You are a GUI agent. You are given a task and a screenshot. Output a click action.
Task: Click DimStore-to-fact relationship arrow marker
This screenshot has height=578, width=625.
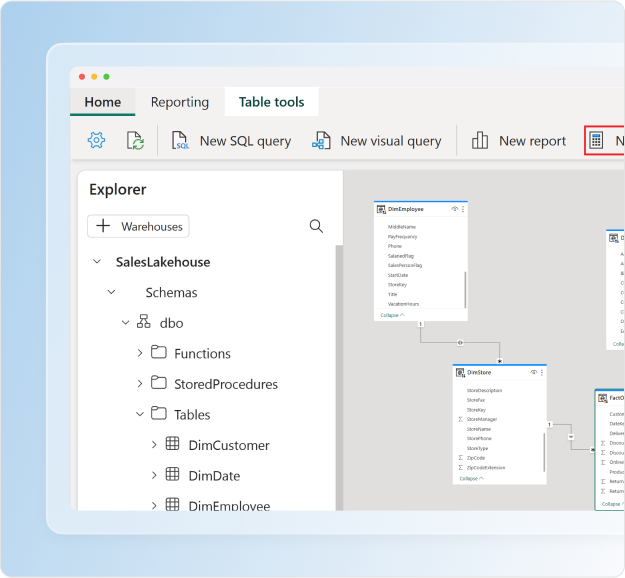pos(571,437)
